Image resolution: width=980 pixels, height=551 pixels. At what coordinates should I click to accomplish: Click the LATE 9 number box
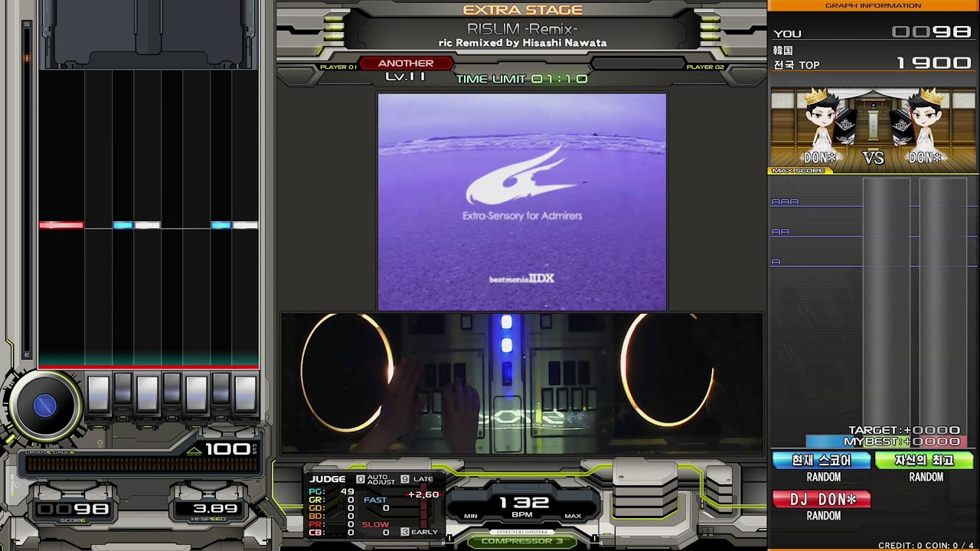pyautogui.click(x=404, y=479)
